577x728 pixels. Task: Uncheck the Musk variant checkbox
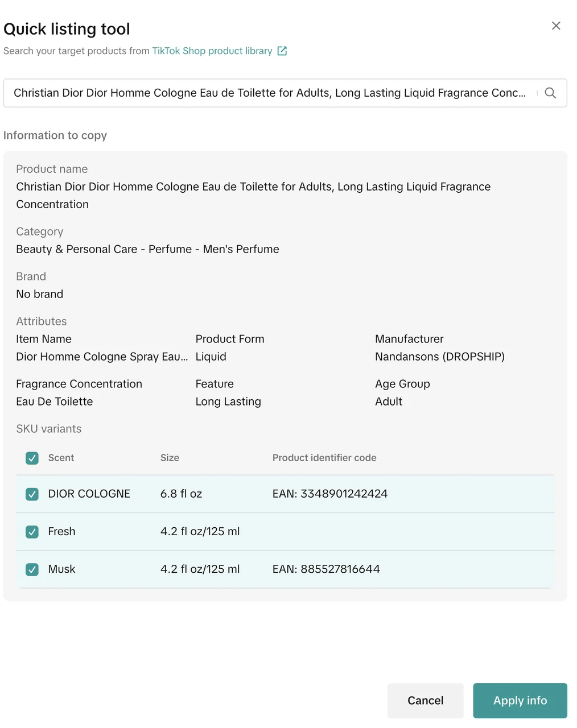click(32, 569)
